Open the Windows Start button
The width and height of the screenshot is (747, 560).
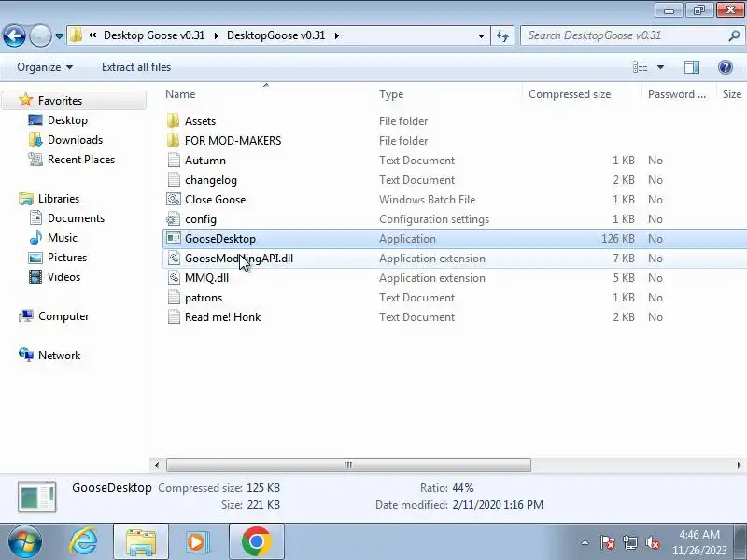coord(24,541)
